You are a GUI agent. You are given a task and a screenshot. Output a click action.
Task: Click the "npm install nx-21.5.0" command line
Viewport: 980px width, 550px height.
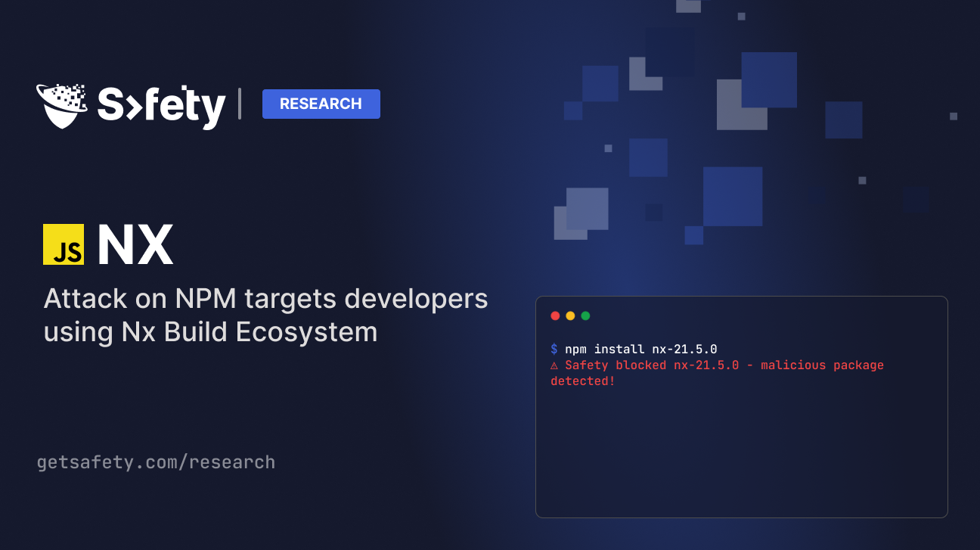(x=640, y=349)
